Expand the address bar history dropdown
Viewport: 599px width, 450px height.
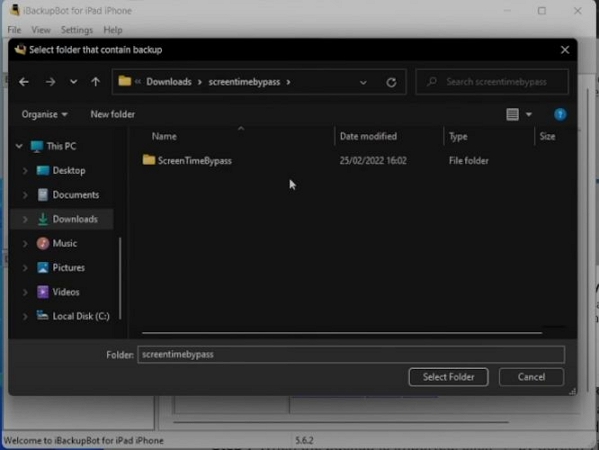pos(363,82)
